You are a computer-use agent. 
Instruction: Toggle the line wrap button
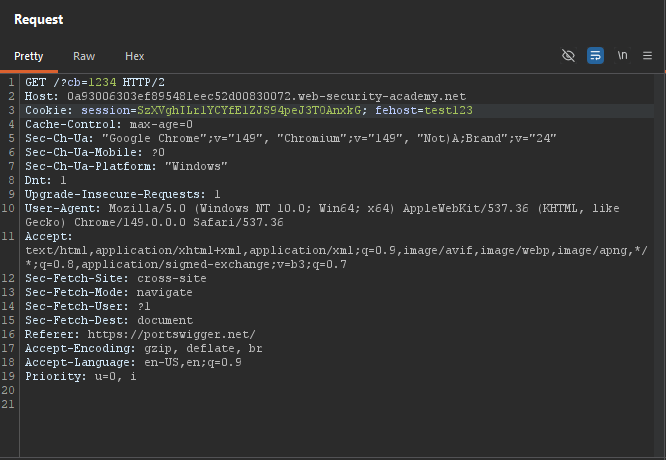pos(595,56)
